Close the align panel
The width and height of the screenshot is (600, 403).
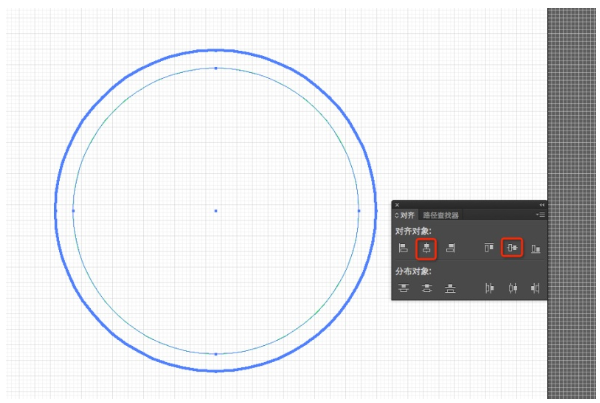(x=397, y=205)
